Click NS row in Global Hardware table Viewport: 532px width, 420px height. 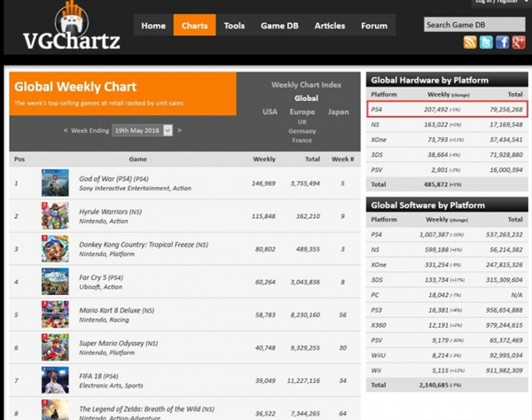(447, 124)
